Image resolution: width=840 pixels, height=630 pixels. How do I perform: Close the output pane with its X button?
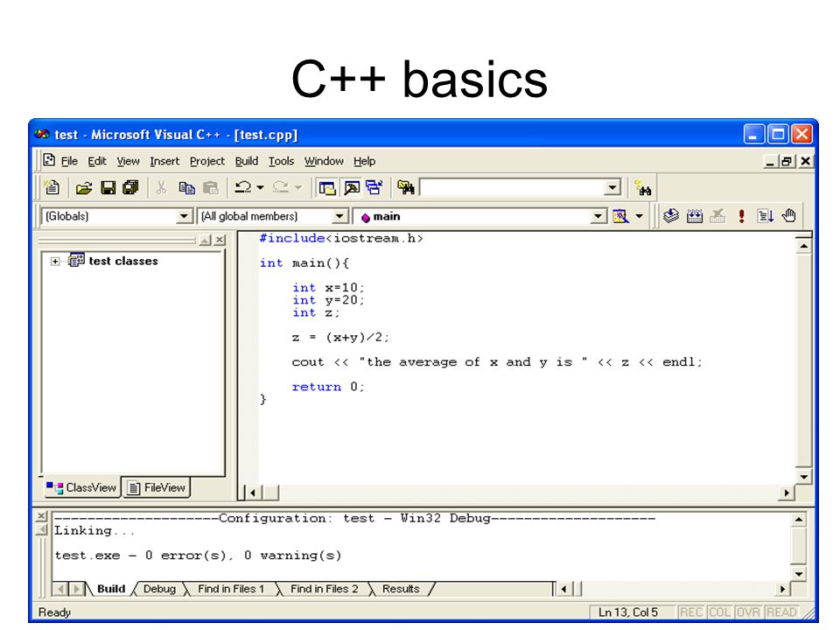42,517
